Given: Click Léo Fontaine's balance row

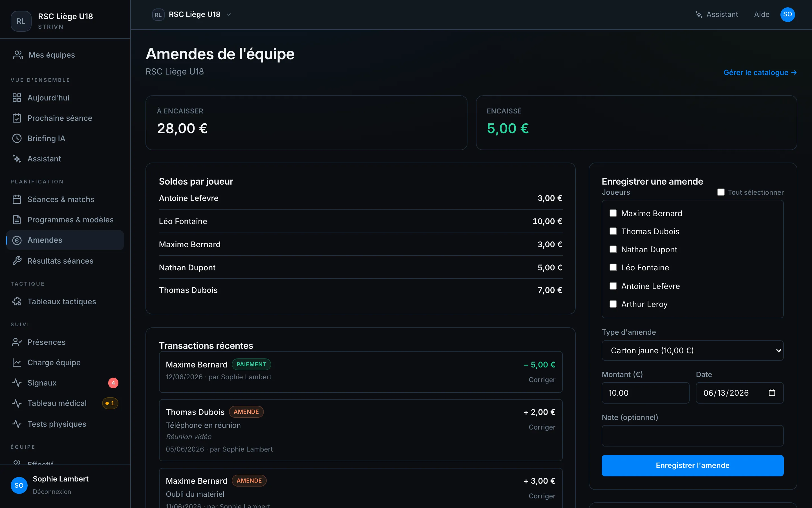Looking at the screenshot, I should point(361,222).
